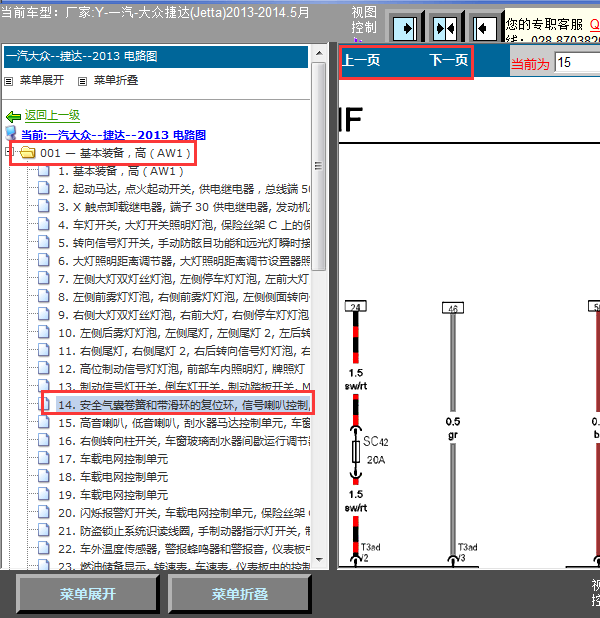
Task: Select item 14. 安全气囊卷簧和带滑环的复位环
Action: point(184,405)
